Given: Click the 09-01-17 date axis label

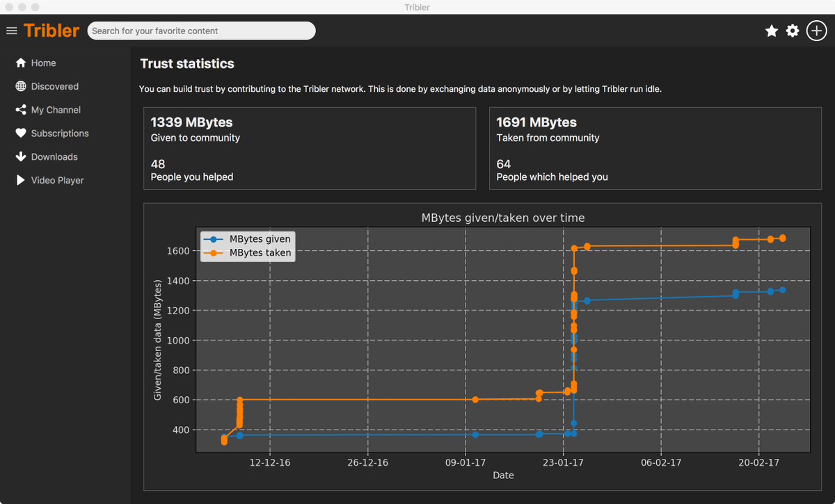Looking at the screenshot, I should point(465,462).
